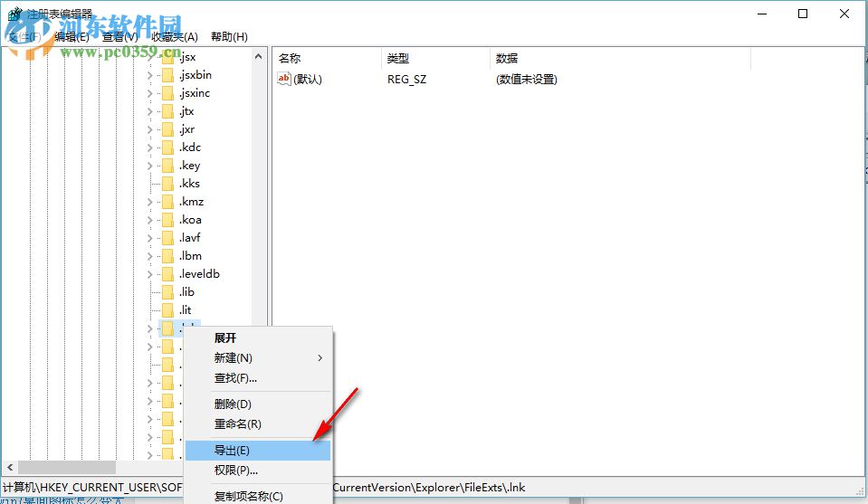Screen dimensions: 868x504
Task: Click the .lavf folder icon
Action: pos(167,238)
